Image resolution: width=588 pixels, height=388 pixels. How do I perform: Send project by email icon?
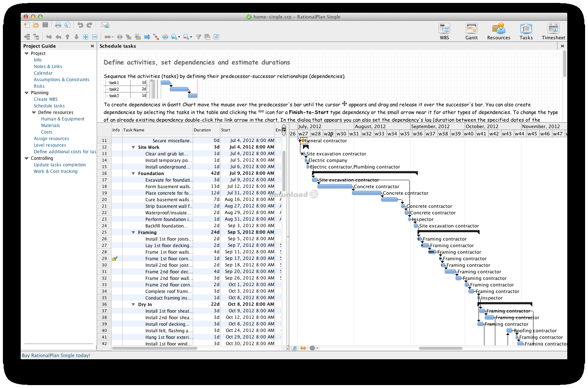105,25
